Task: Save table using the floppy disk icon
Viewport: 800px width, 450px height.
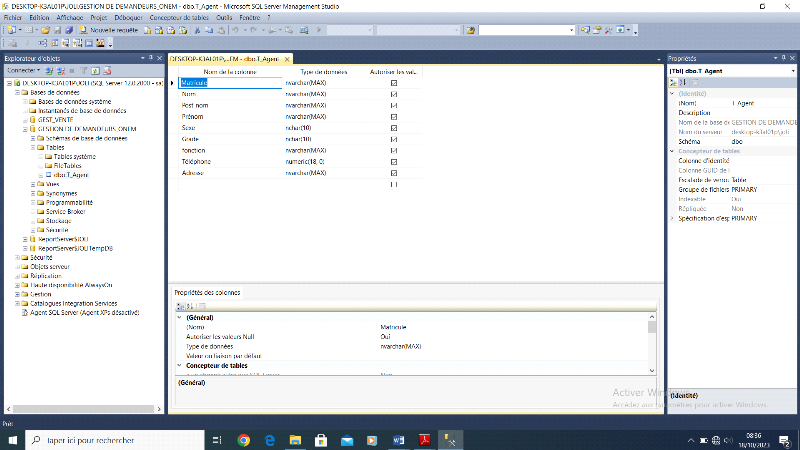Action: 58,30
